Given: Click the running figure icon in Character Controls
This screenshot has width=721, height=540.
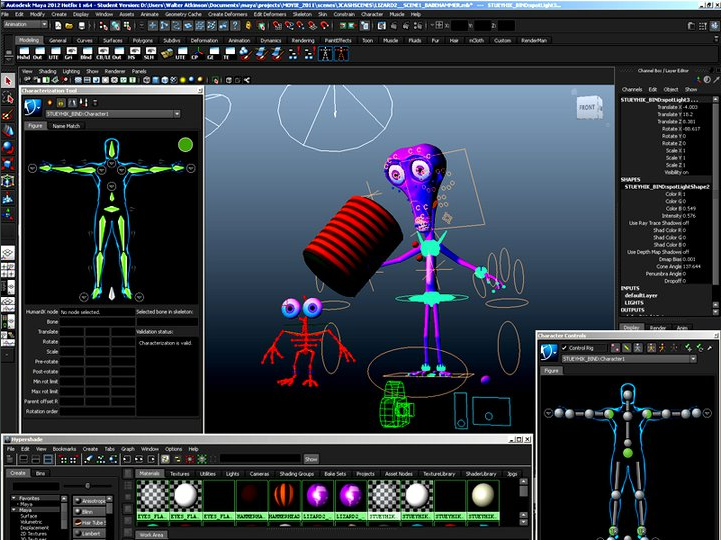Looking at the screenshot, I should click(x=662, y=348).
